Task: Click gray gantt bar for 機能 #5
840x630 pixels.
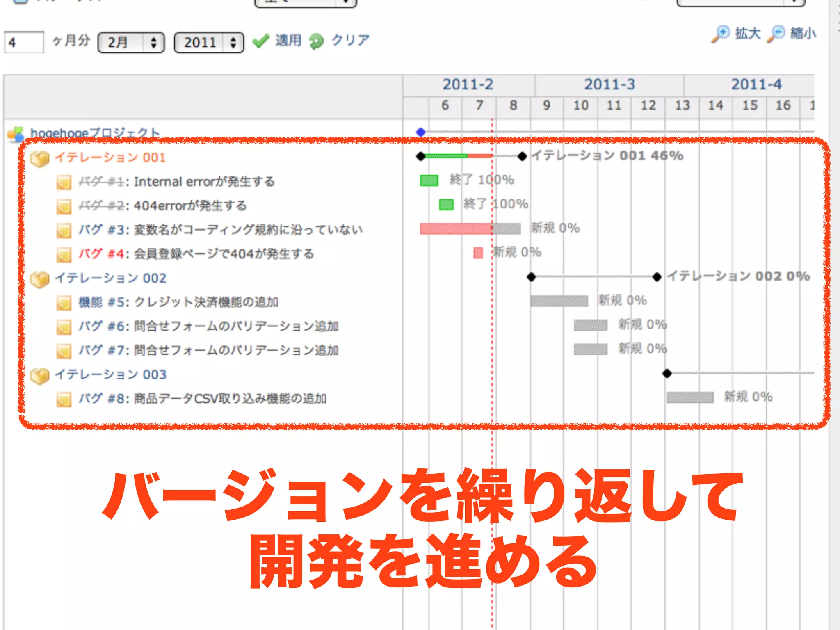Action: point(559,301)
